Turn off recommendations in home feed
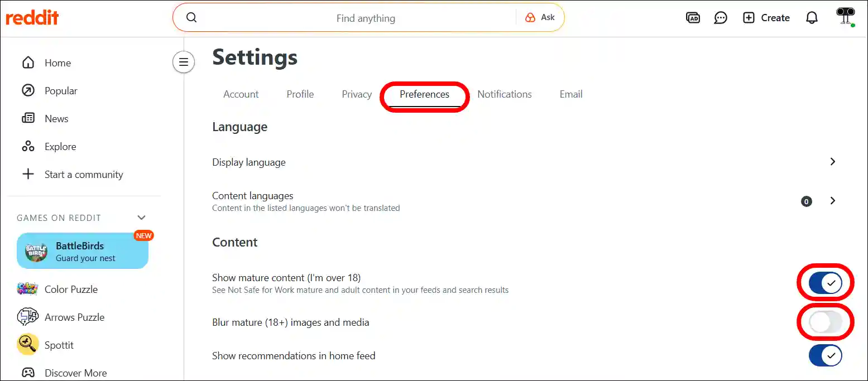 (x=826, y=355)
